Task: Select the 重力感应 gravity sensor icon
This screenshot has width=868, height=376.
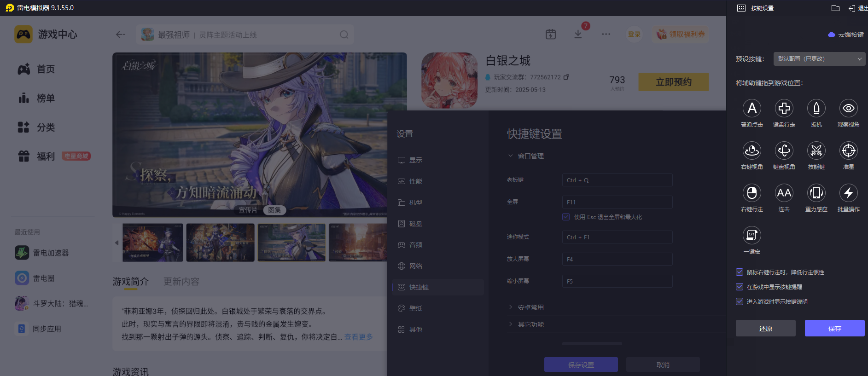Action: coord(816,193)
